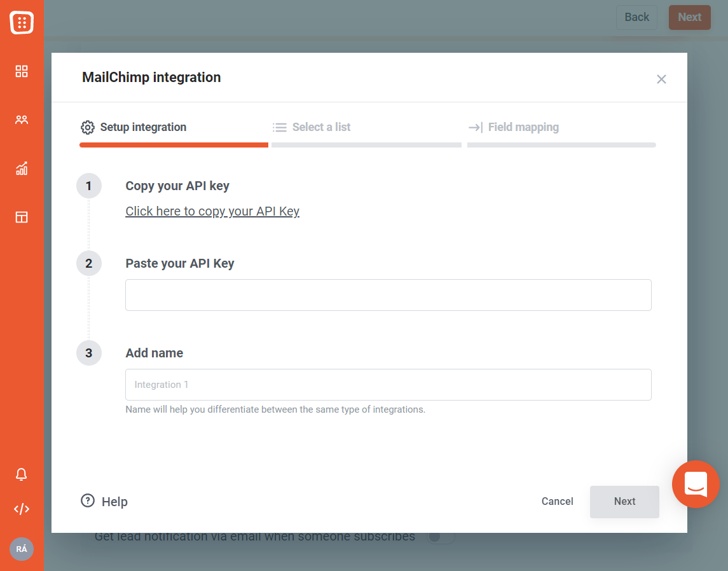
Task: Open the dashboard grid icon
Action: [22, 71]
